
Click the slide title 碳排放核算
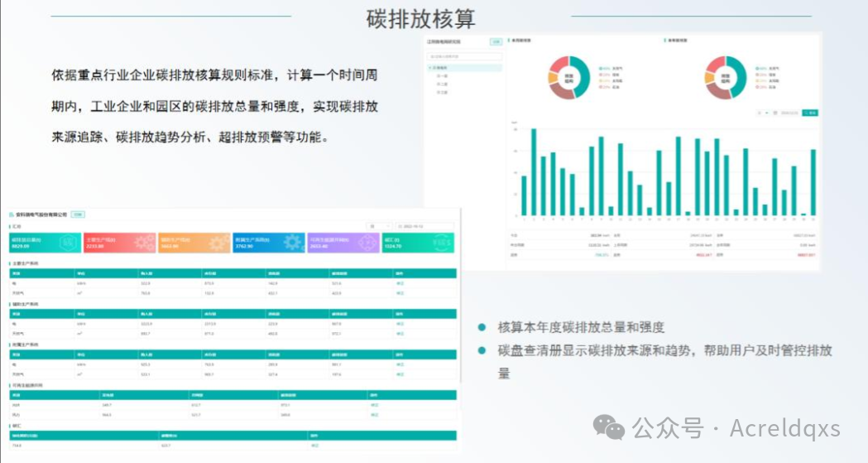coord(420,18)
